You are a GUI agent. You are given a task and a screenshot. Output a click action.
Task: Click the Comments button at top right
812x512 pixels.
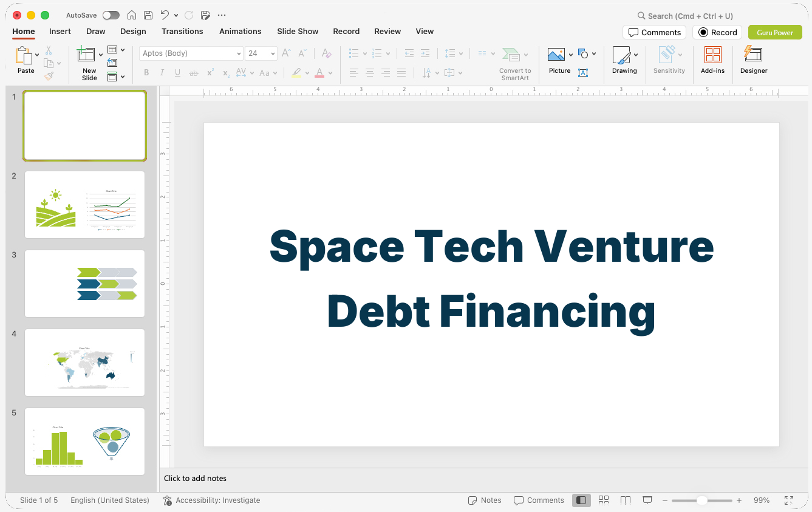coord(654,32)
